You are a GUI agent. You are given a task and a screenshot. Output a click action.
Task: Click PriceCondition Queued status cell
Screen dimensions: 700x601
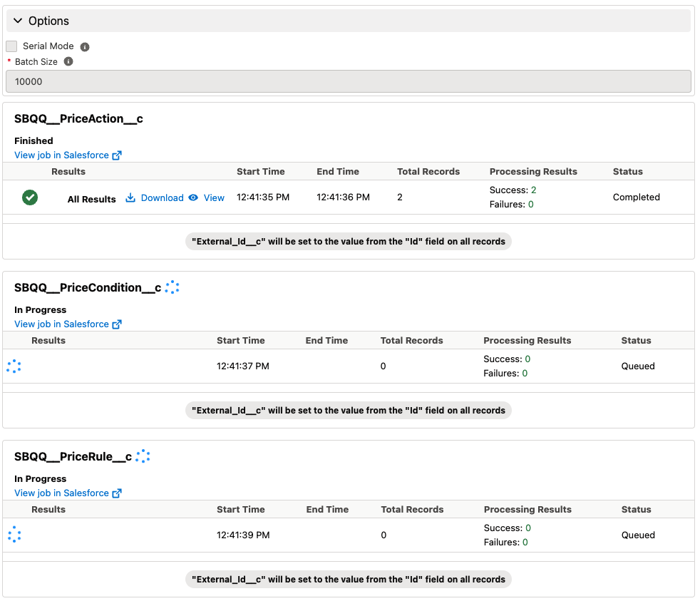pos(638,366)
